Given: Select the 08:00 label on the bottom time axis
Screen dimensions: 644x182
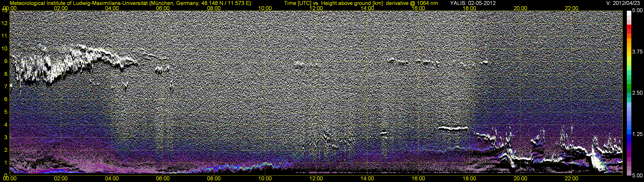Looking at the screenshot, I should 214,179.
